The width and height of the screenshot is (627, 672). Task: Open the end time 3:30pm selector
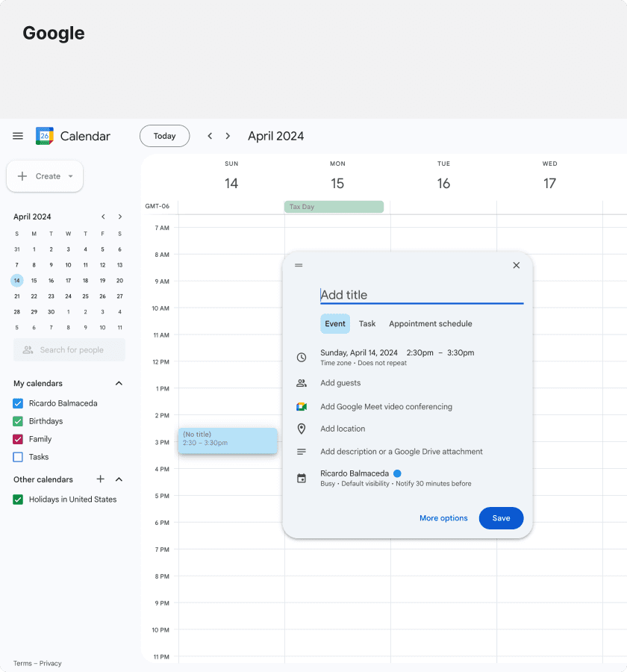461,352
